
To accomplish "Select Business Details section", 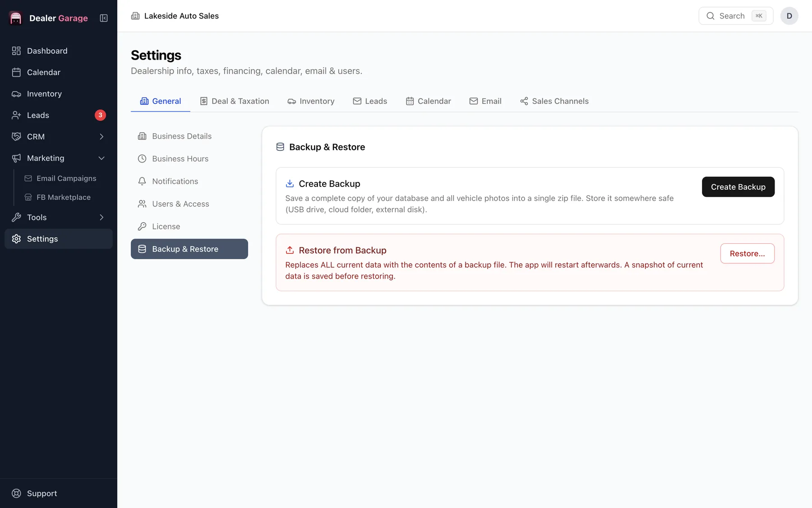I will pyautogui.click(x=189, y=136).
